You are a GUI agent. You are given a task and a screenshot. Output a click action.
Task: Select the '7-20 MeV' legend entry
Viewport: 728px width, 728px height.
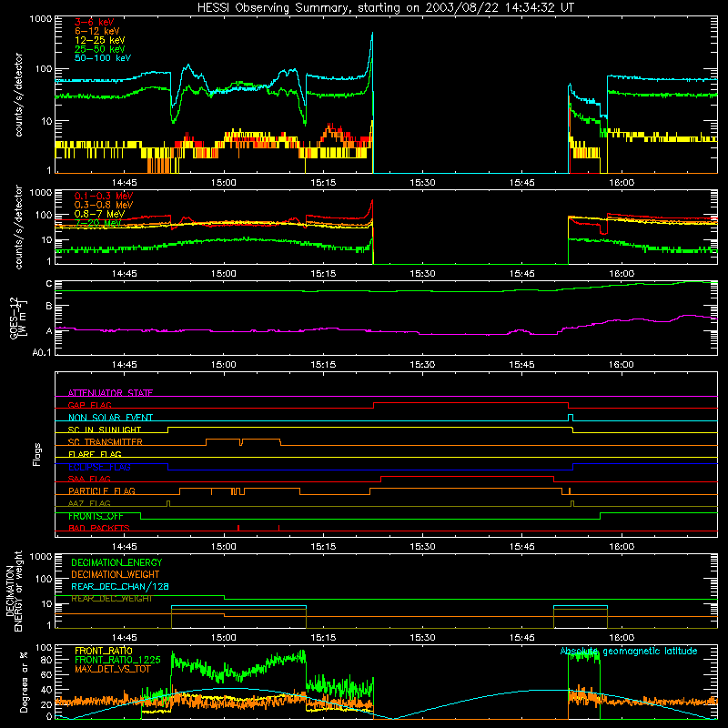click(97, 223)
